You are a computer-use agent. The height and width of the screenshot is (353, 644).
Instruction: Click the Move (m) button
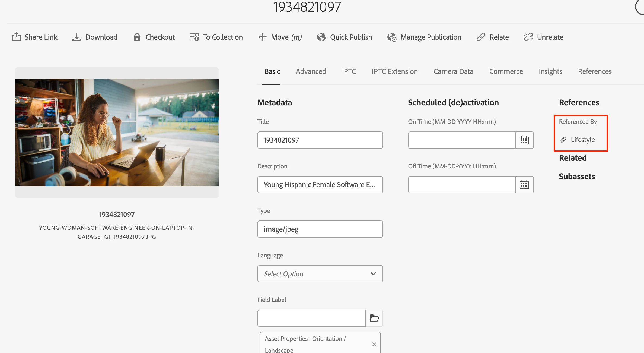pyautogui.click(x=280, y=37)
